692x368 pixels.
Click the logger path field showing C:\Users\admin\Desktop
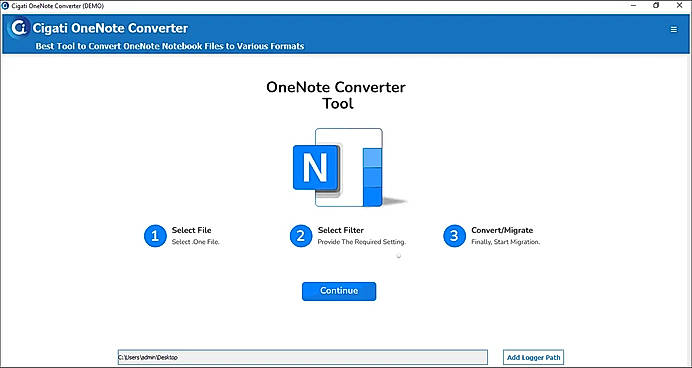303,357
